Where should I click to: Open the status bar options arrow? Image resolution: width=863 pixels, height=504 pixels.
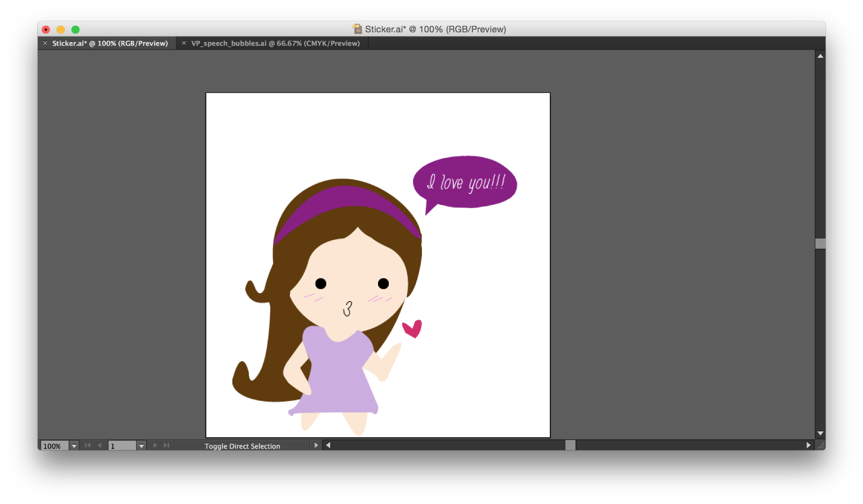pyautogui.click(x=316, y=445)
